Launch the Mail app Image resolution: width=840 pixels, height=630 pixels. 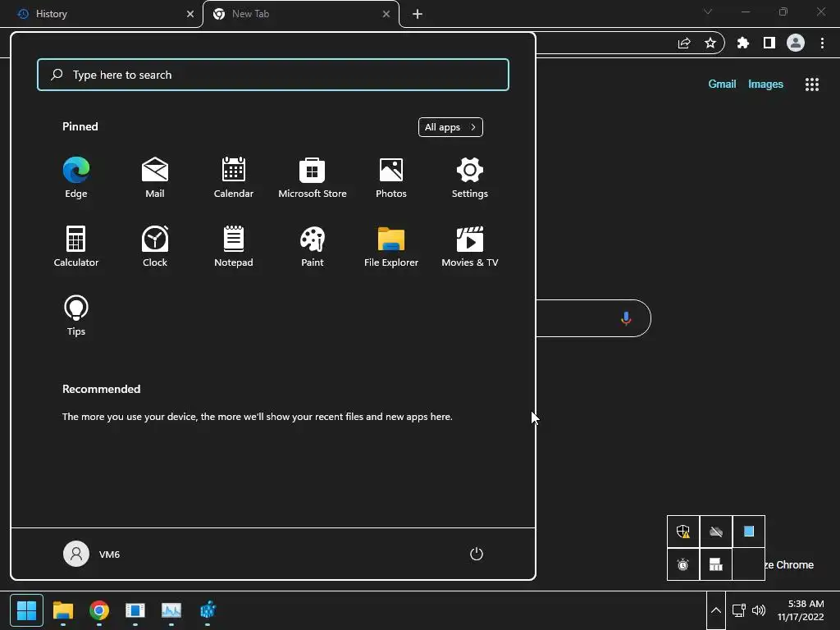tap(155, 178)
